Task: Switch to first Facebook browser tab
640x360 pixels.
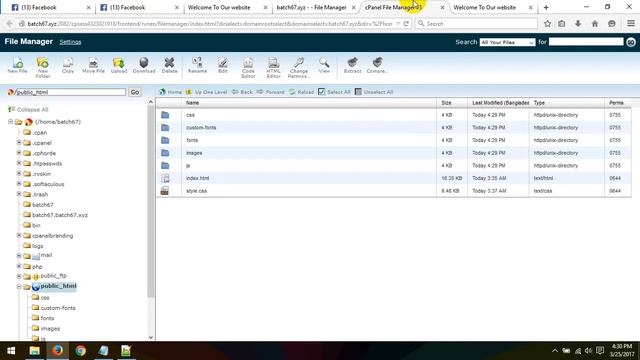Action: 50,7
